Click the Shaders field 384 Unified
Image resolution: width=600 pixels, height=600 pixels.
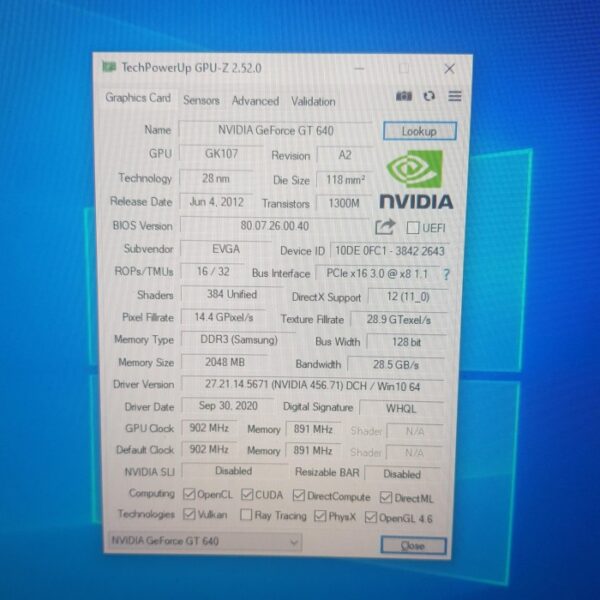click(x=232, y=294)
